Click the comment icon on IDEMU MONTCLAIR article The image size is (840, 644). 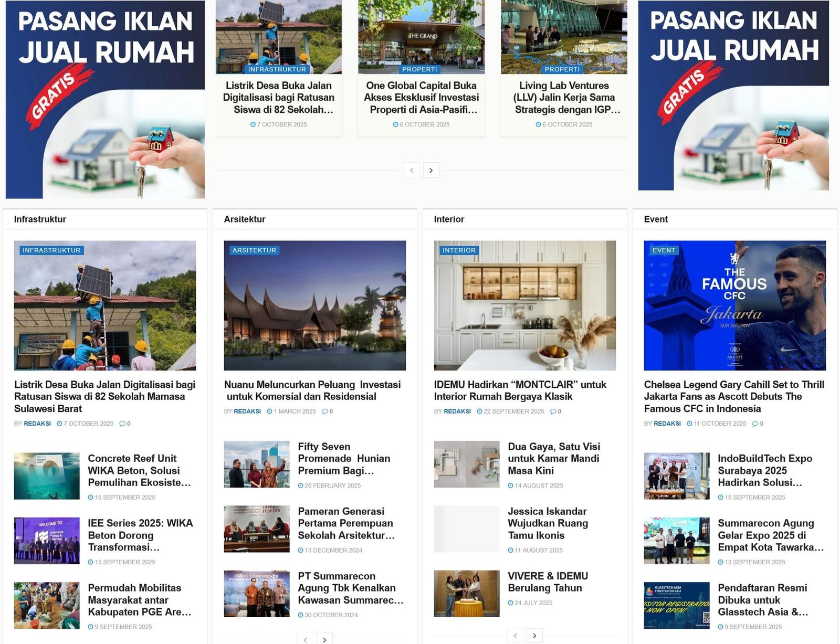(554, 411)
